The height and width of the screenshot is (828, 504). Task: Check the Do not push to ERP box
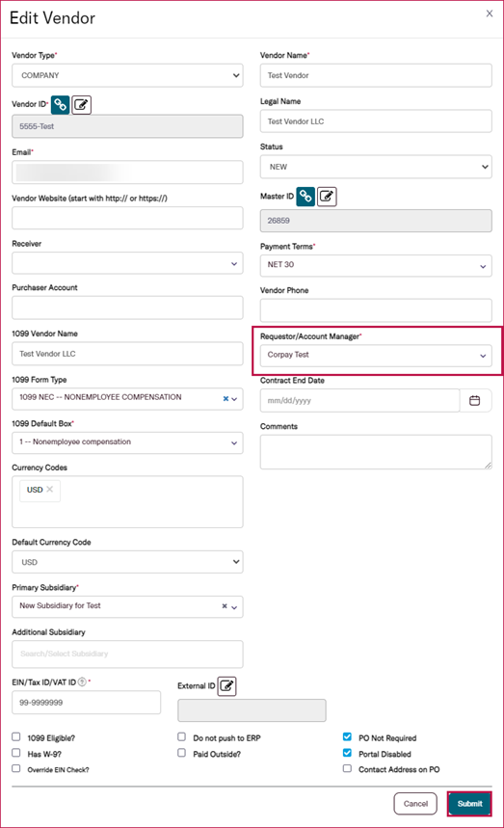click(x=181, y=736)
